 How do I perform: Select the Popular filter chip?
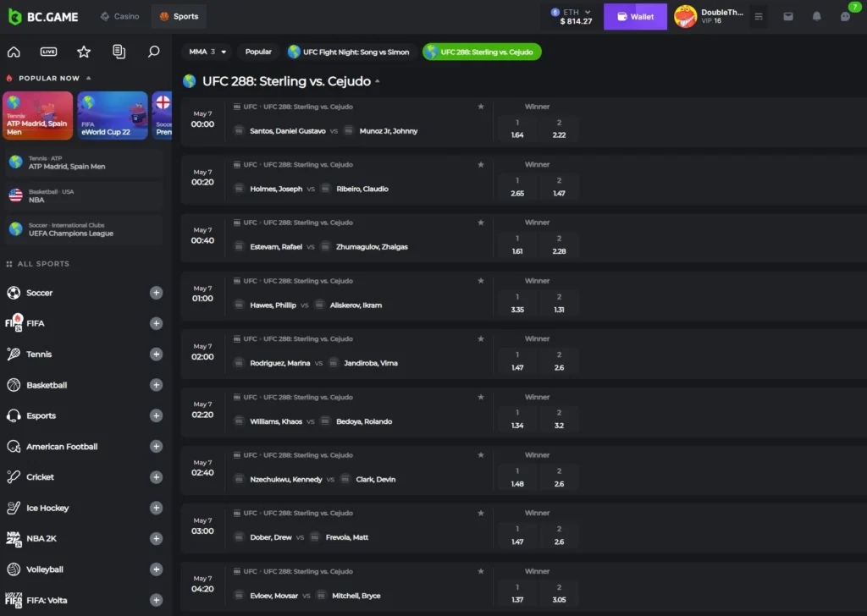pyautogui.click(x=258, y=52)
